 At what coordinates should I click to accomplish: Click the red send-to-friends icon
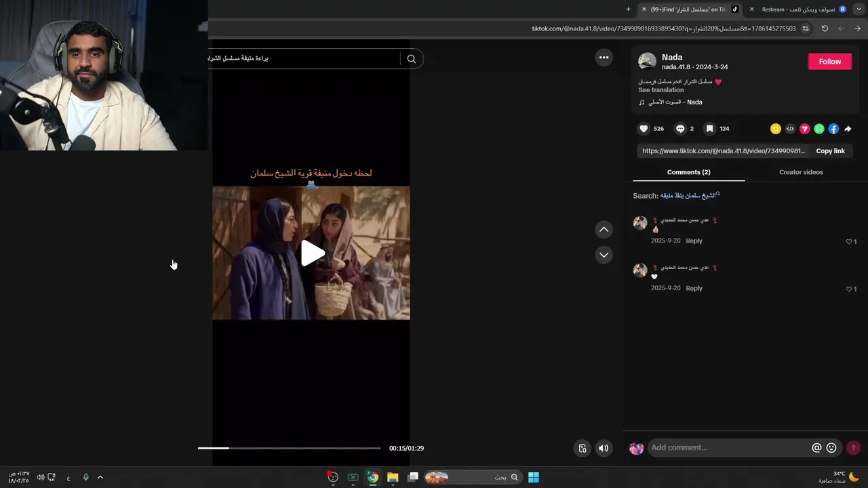pyautogui.click(x=805, y=129)
